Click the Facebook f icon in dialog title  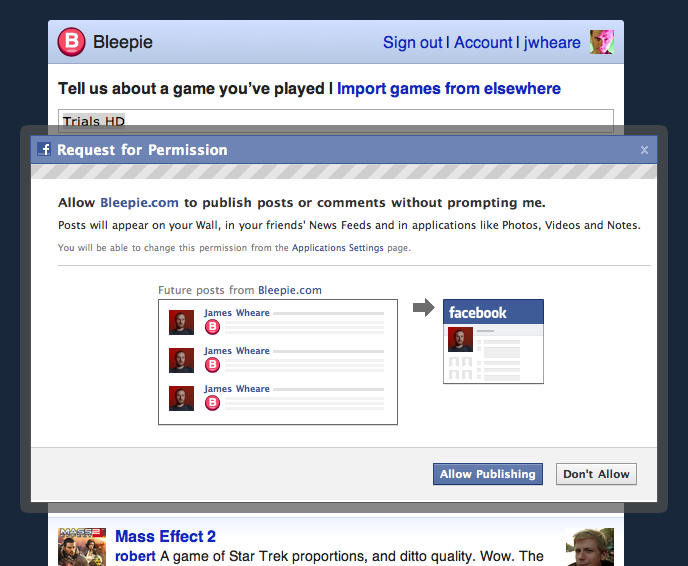click(x=44, y=150)
